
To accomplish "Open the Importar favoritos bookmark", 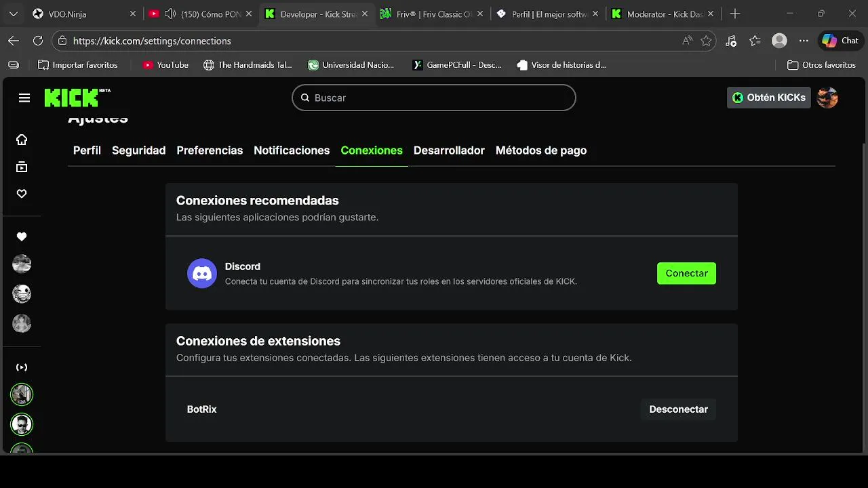I will [78, 65].
